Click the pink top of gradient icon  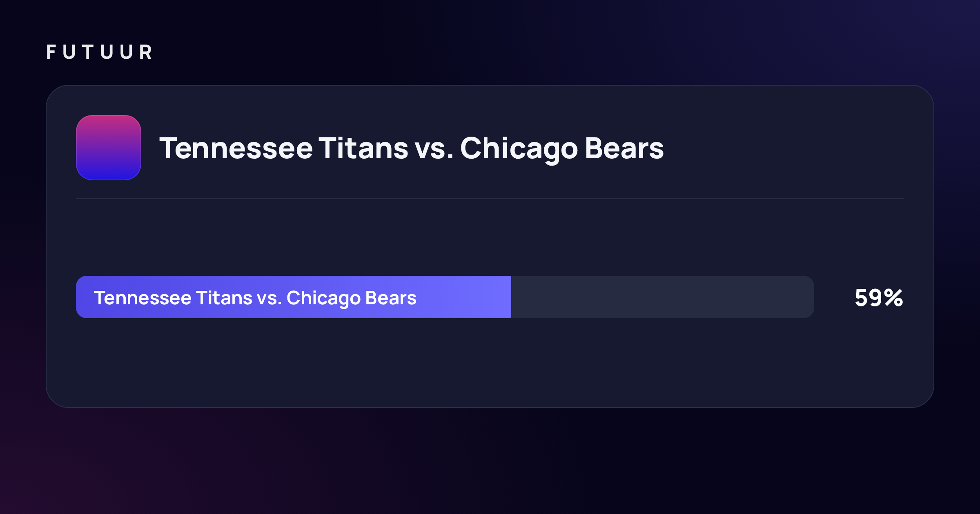[x=109, y=122]
